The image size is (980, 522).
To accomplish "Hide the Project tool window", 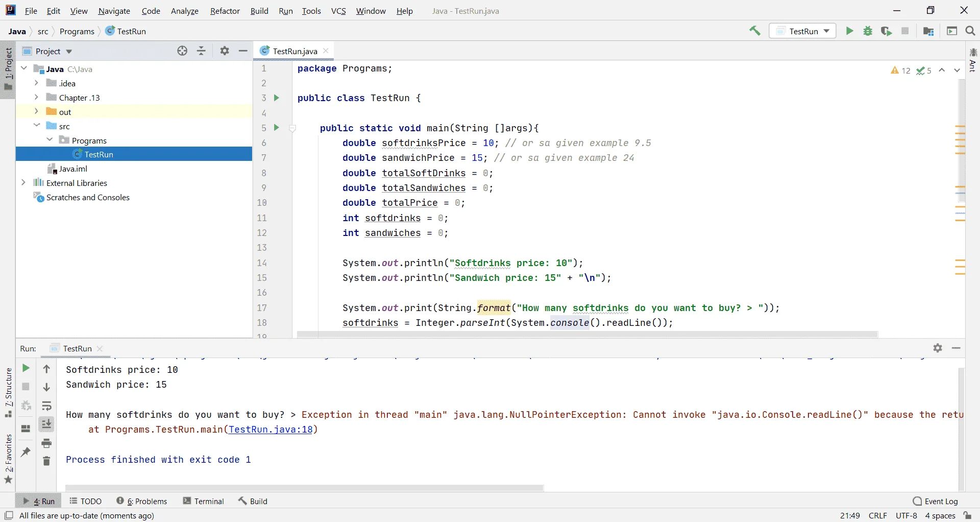I will pos(243,51).
